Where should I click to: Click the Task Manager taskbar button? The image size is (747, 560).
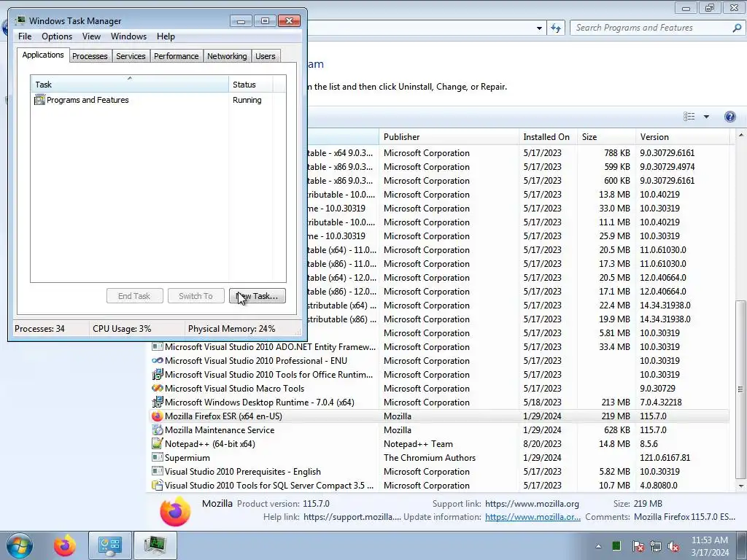click(155, 545)
